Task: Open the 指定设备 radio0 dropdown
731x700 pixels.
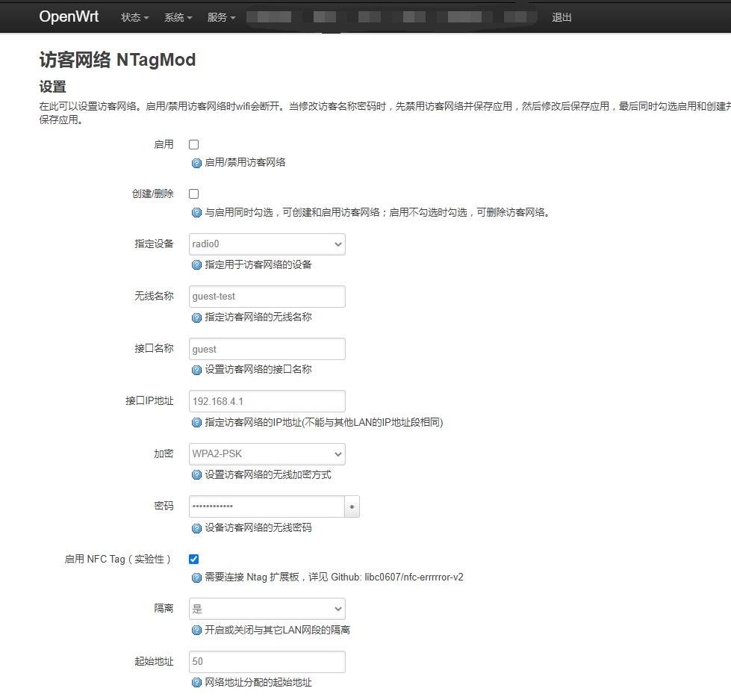Action: tap(267, 244)
